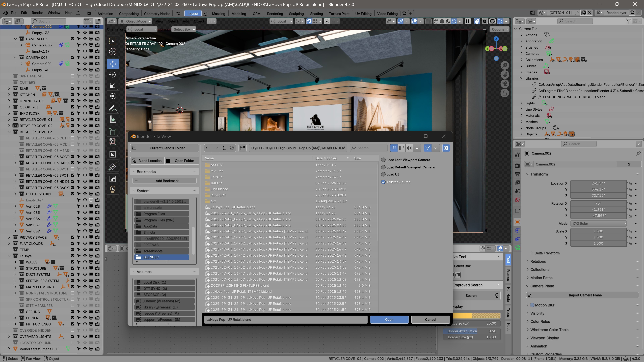Toggle camera view icon in viewport

(x=505, y=84)
